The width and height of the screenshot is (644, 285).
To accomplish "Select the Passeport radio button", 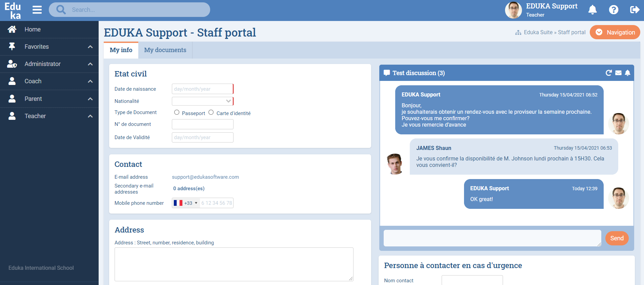I will (177, 112).
